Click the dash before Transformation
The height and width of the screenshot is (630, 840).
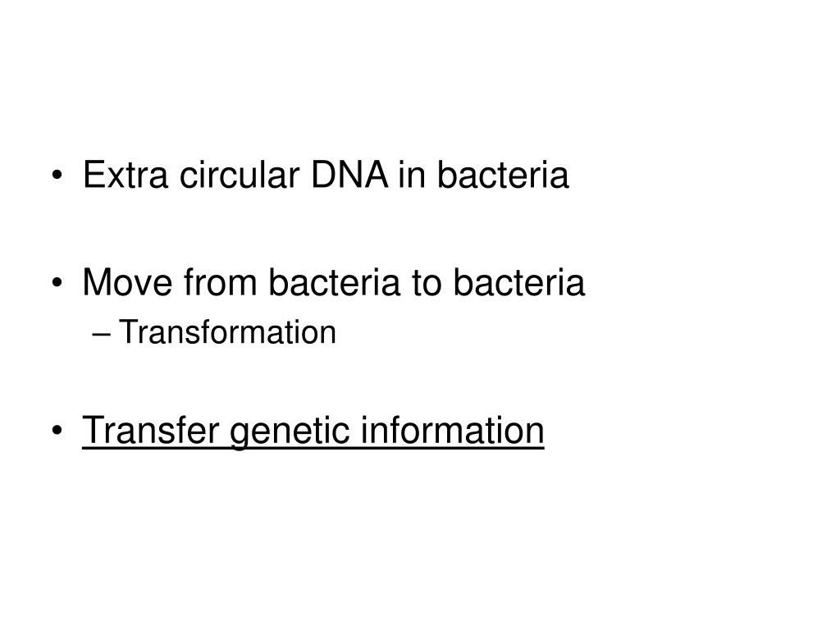pyautogui.click(x=102, y=335)
